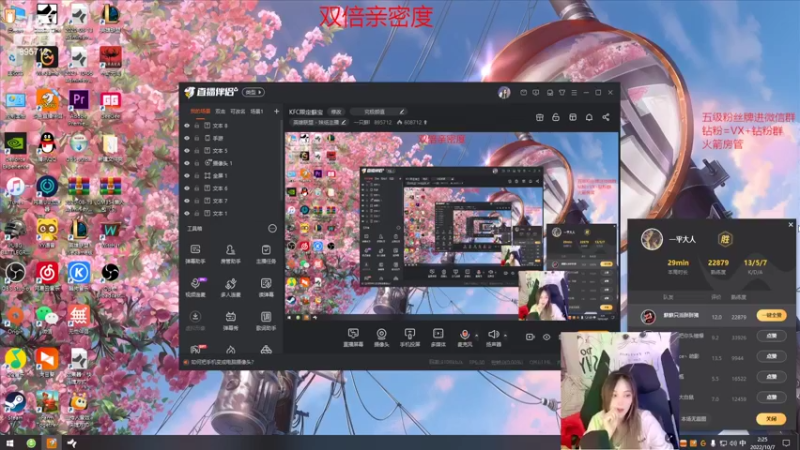This screenshot has width=800, height=450.
Task: Open the 弹幕助手 danmaku assistant tool
Action: [195, 254]
